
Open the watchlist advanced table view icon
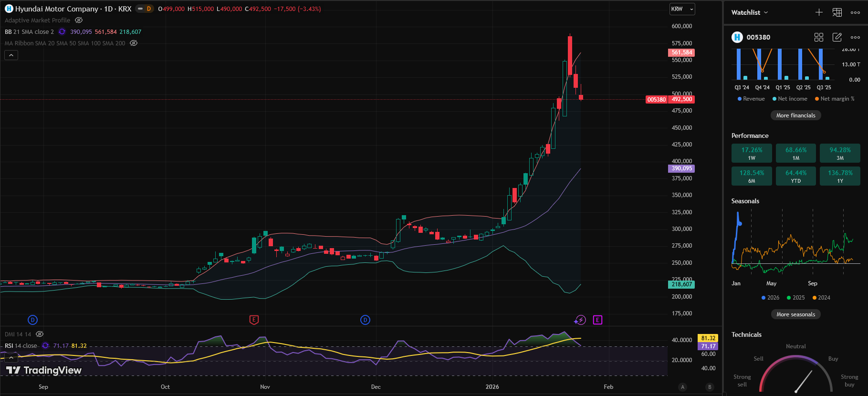click(x=837, y=12)
